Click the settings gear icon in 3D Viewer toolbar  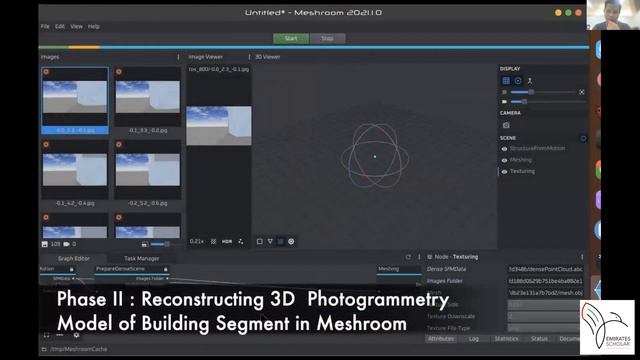pyautogui.click(x=291, y=242)
